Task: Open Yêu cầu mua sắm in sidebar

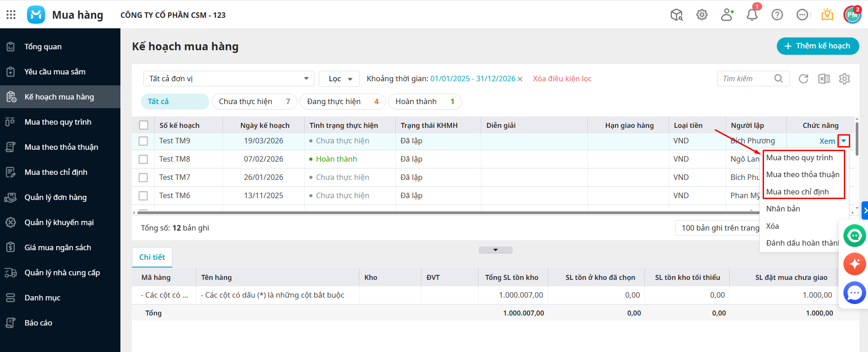Action: (x=60, y=72)
